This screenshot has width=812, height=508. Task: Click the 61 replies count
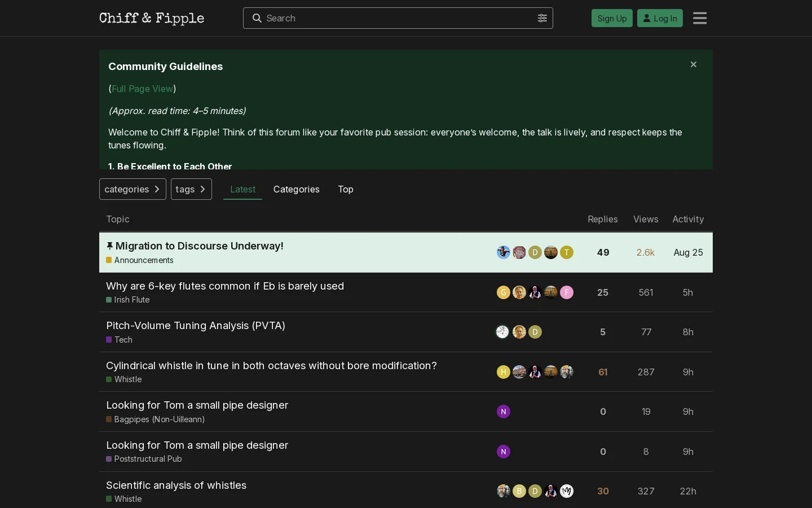[x=603, y=372]
